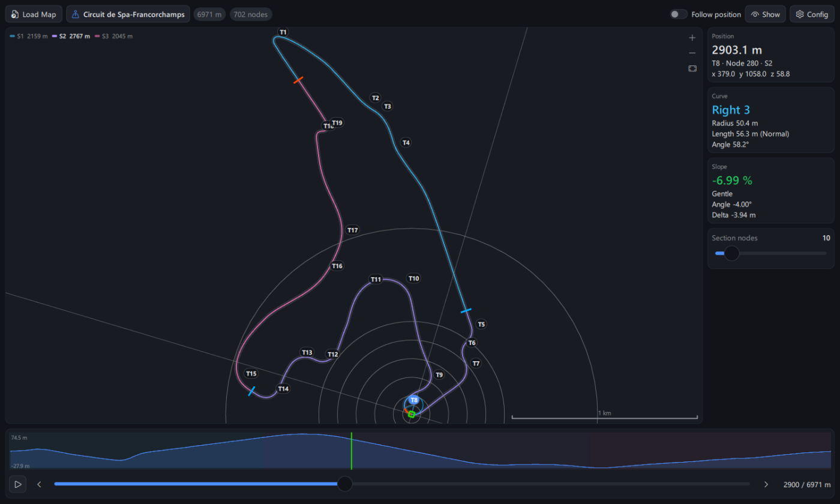Screen dimensions: 840x504
Task: Click the T9 turn marker
Action: tap(439, 375)
